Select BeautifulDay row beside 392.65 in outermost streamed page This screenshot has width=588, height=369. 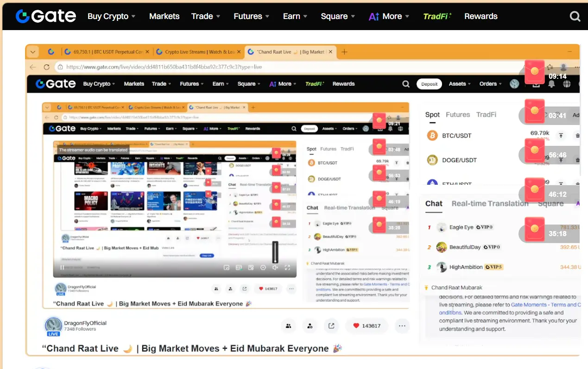click(503, 247)
